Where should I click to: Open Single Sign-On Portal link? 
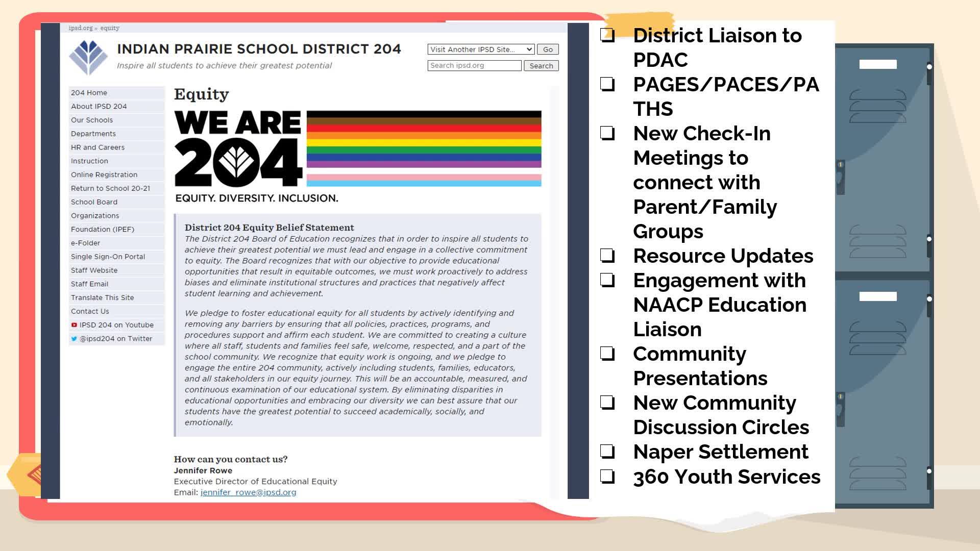click(x=116, y=257)
